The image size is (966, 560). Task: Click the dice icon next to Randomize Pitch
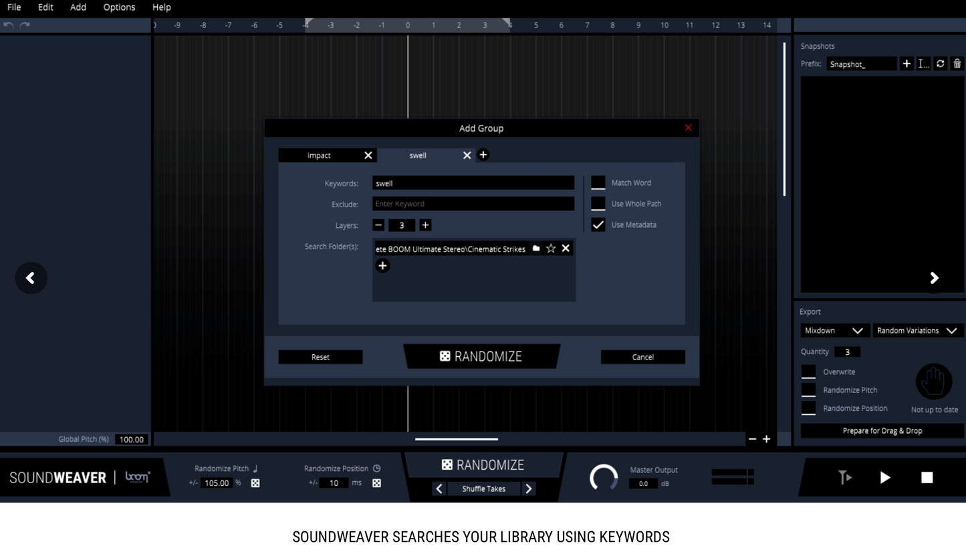(255, 482)
